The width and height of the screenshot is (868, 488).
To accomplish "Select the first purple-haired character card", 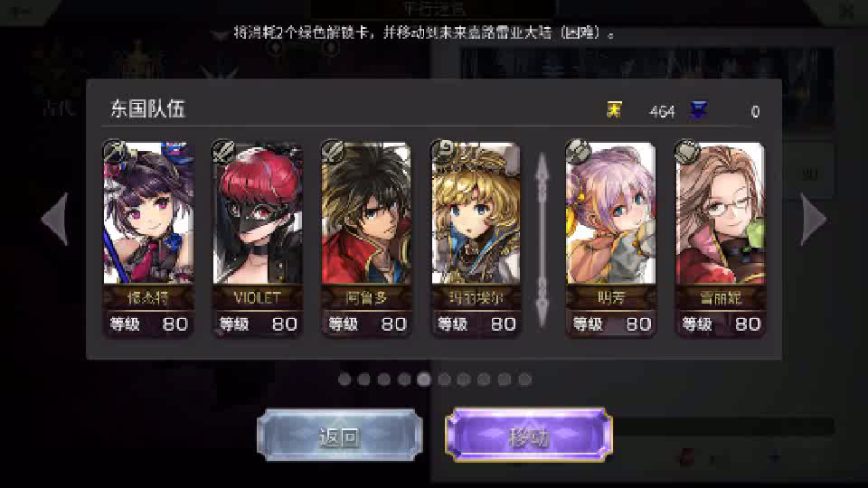I will [148, 238].
